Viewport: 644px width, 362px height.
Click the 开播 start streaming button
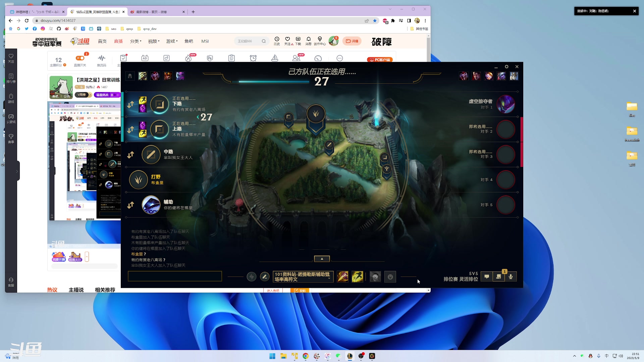[x=352, y=41]
